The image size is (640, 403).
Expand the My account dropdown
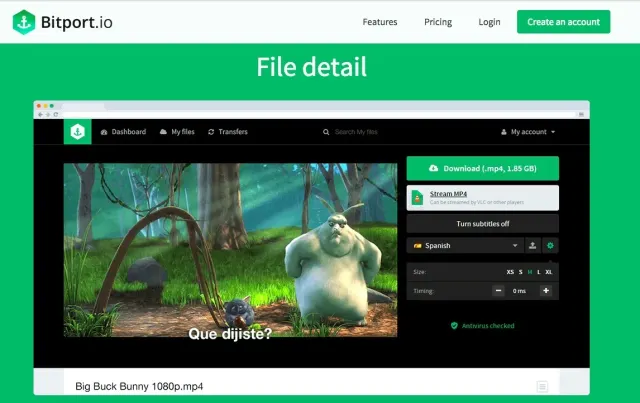(x=528, y=132)
